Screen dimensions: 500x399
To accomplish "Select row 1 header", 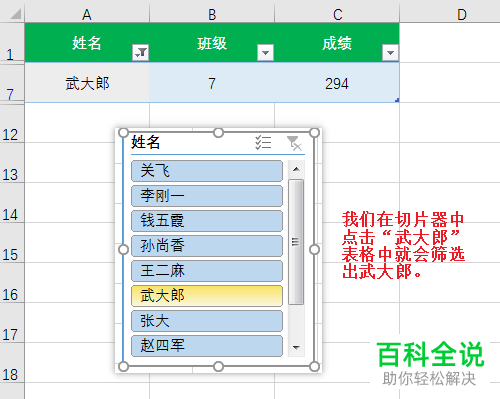I will coord(12,42).
